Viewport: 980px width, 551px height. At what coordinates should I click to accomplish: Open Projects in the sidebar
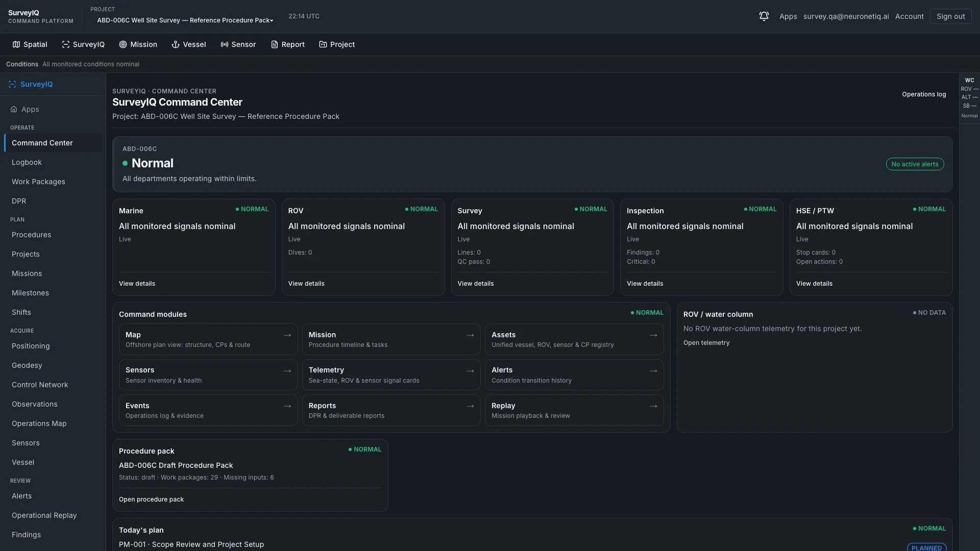pyautogui.click(x=53, y=254)
